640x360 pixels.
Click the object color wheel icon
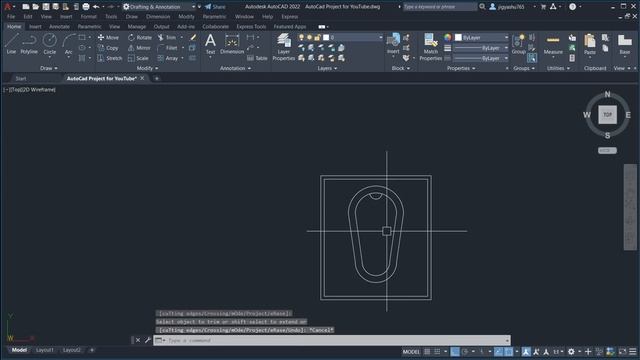448,37
